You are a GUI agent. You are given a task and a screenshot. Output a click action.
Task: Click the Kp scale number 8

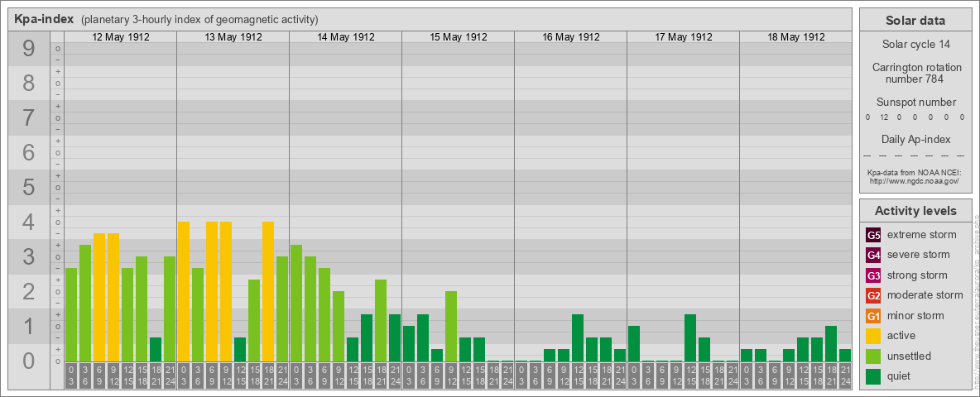[29, 83]
